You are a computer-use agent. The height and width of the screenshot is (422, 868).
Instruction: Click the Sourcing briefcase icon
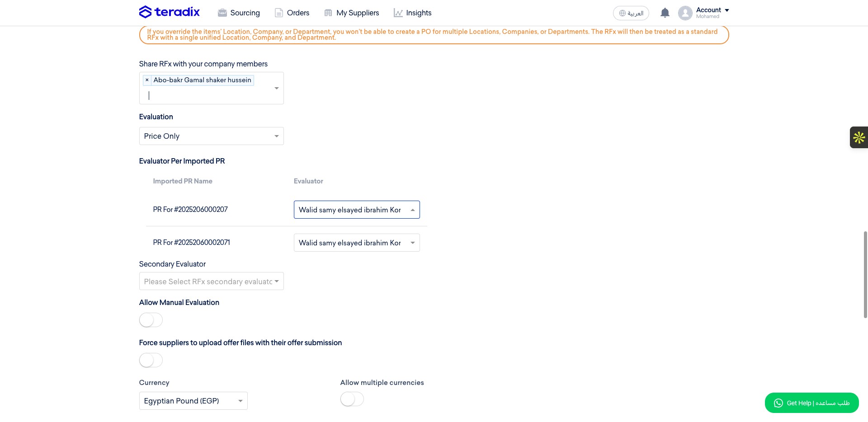(x=222, y=13)
